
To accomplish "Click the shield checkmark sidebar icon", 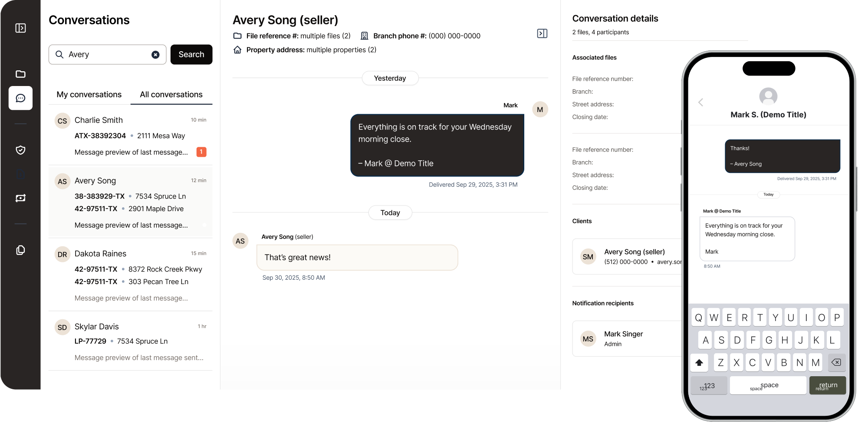I will (x=20, y=150).
